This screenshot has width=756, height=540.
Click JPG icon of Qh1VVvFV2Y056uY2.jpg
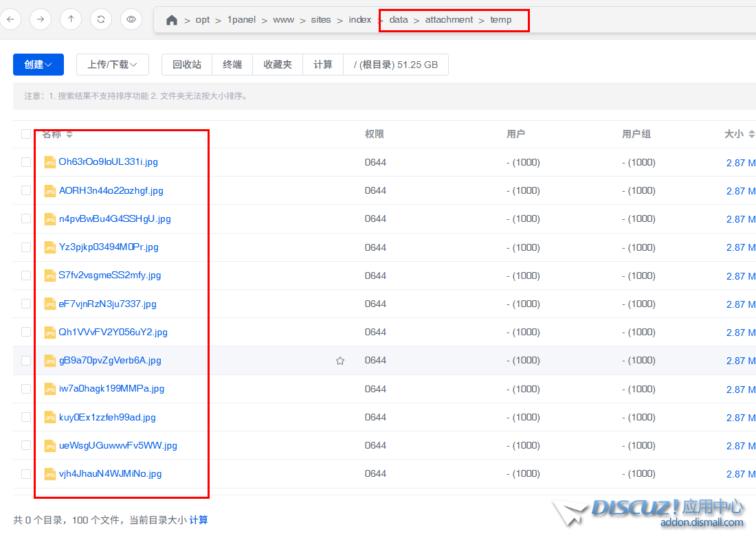[x=50, y=333]
